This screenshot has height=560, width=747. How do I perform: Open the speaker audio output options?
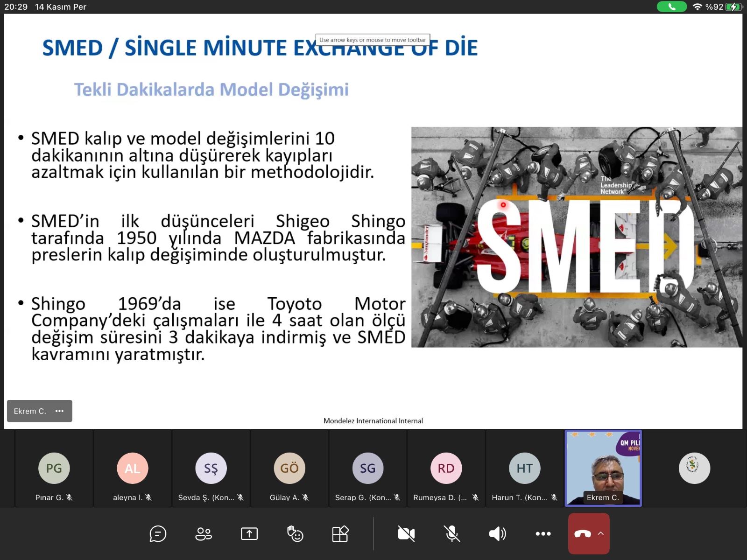(497, 533)
